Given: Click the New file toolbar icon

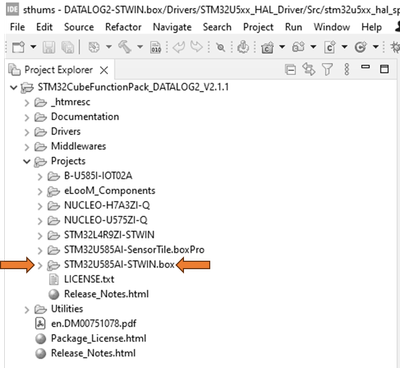Looking at the screenshot, I should click(x=18, y=47).
